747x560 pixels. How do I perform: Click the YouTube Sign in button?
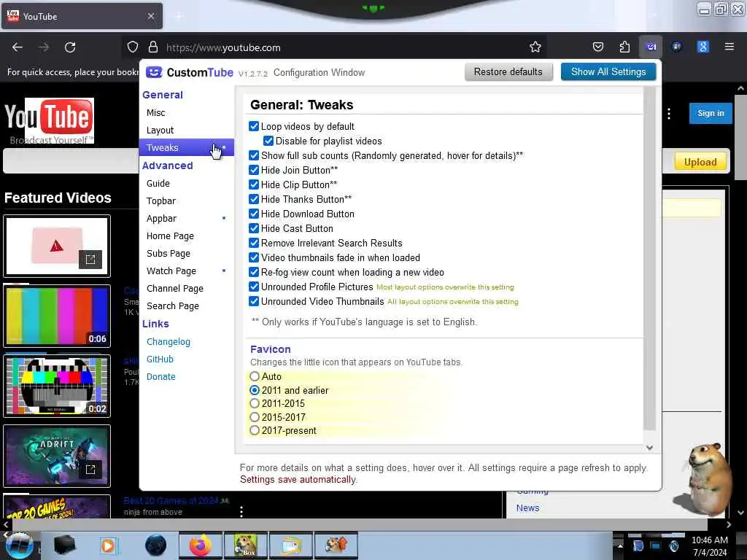[711, 113]
